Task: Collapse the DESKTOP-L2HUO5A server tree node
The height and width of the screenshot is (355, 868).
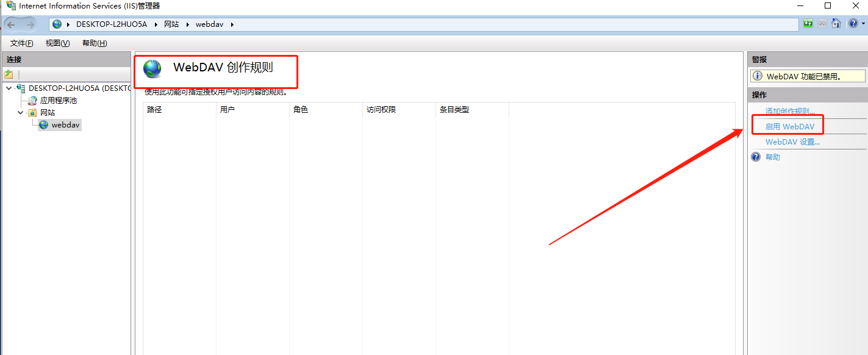Action: tap(9, 88)
